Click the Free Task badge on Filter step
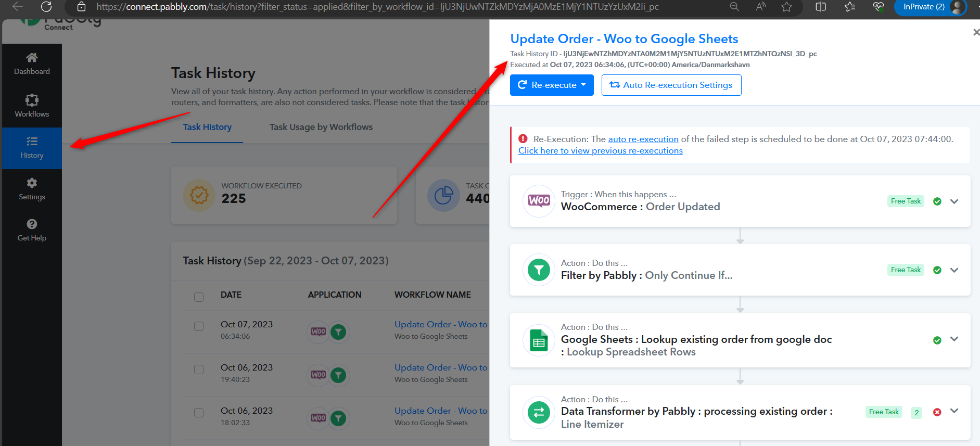980x446 pixels. (906, 270)
